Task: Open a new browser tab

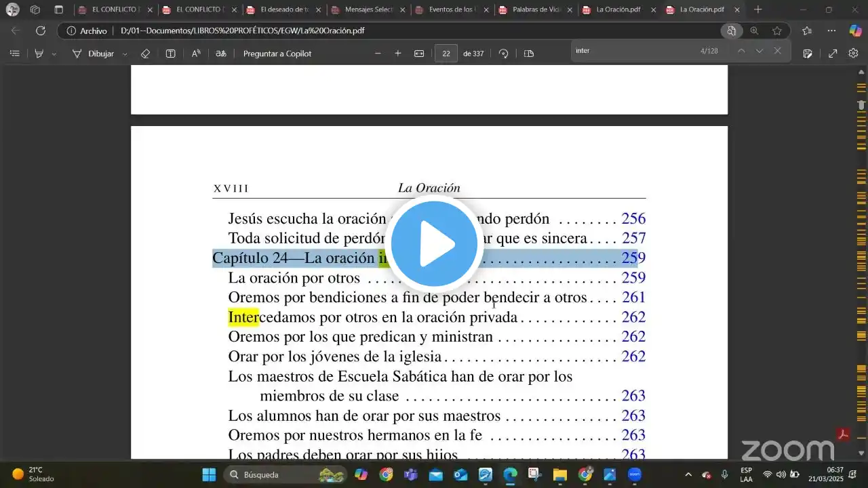Action: point(758,9)
